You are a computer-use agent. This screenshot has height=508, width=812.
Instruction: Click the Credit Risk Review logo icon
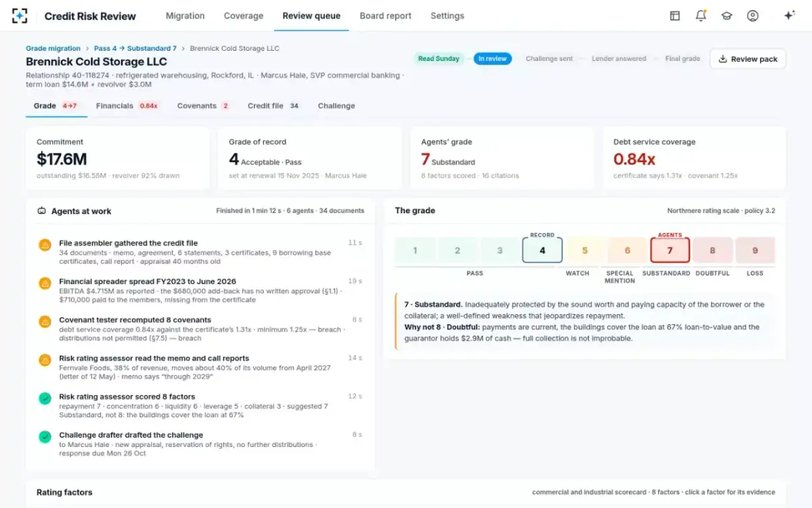click(x=20, y=16)
